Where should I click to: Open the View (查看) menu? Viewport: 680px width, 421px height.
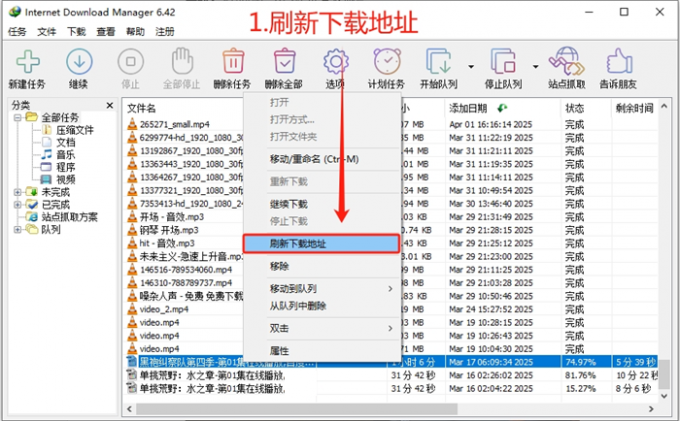tap(106, 32)
